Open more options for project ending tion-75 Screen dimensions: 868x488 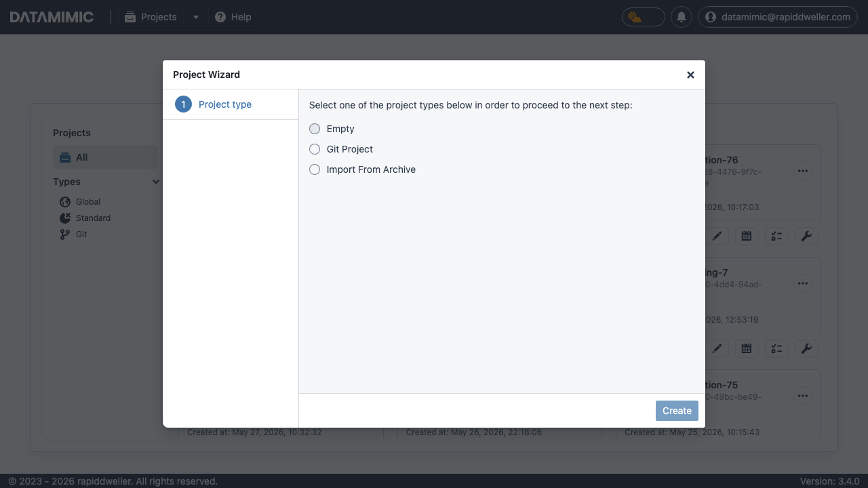pyautogui.click(x=803, y=396)
